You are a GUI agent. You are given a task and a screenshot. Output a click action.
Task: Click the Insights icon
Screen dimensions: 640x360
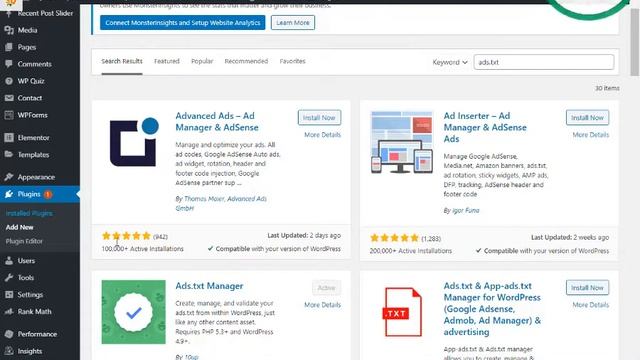pos(9,351)
